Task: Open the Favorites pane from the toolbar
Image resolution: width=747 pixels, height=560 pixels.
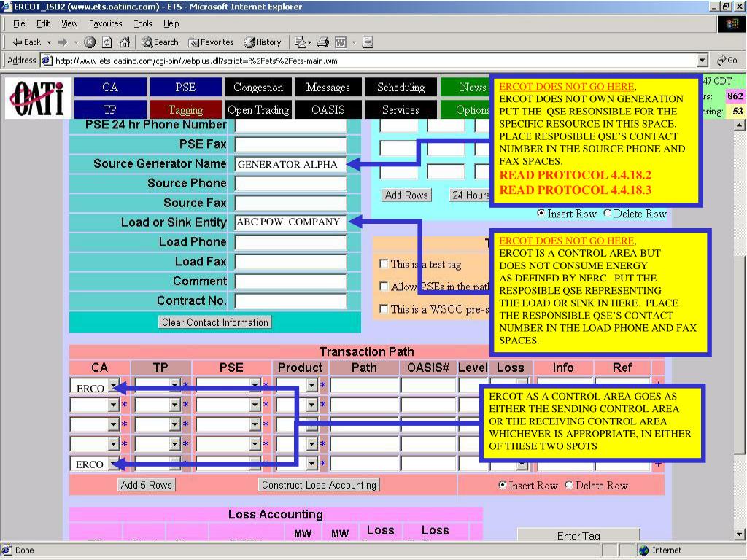Action: click(x=211, y=42)
